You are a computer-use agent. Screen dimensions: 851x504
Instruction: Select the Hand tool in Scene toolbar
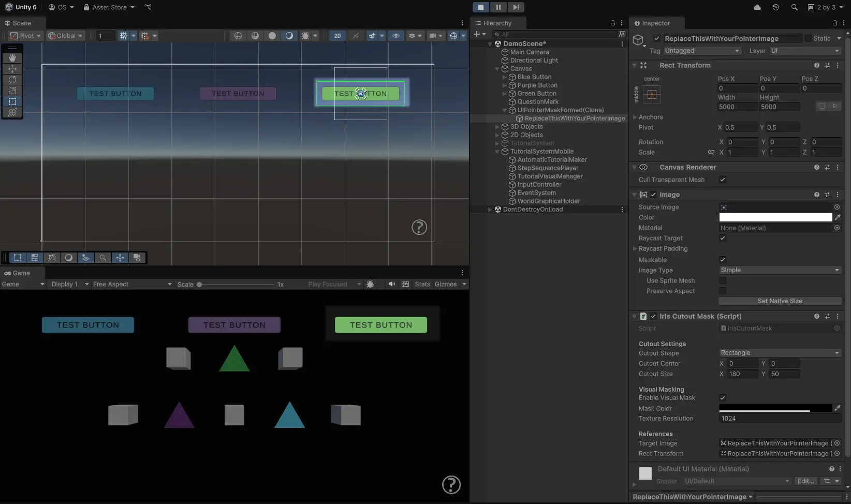[12, 58]
